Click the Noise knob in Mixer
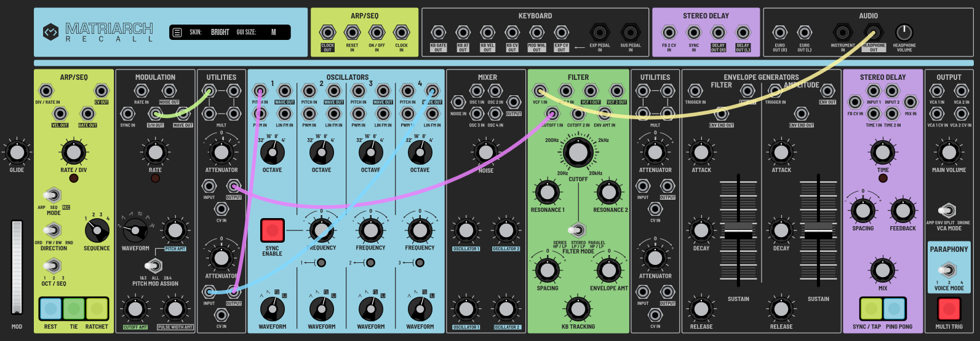Screen dimensions: 980x341 click(486, 152)
